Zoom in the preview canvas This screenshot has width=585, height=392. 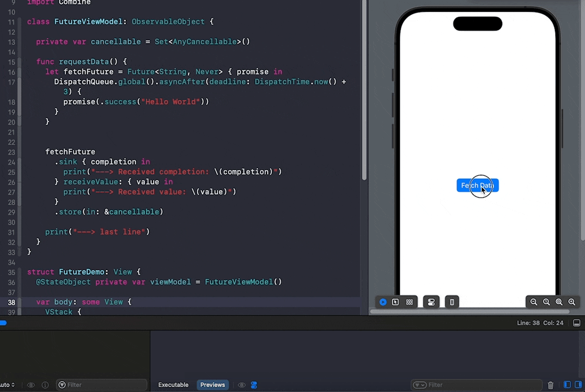click(571, 302)
